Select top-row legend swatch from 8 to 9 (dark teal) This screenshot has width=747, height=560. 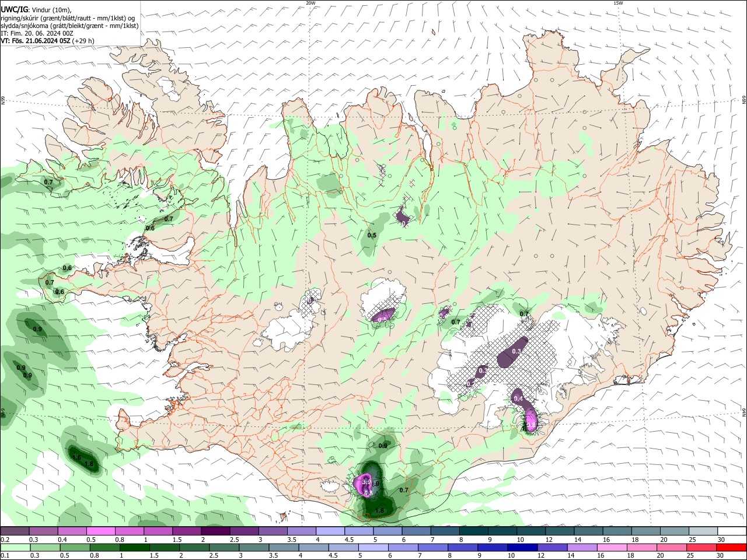(474, 531)
